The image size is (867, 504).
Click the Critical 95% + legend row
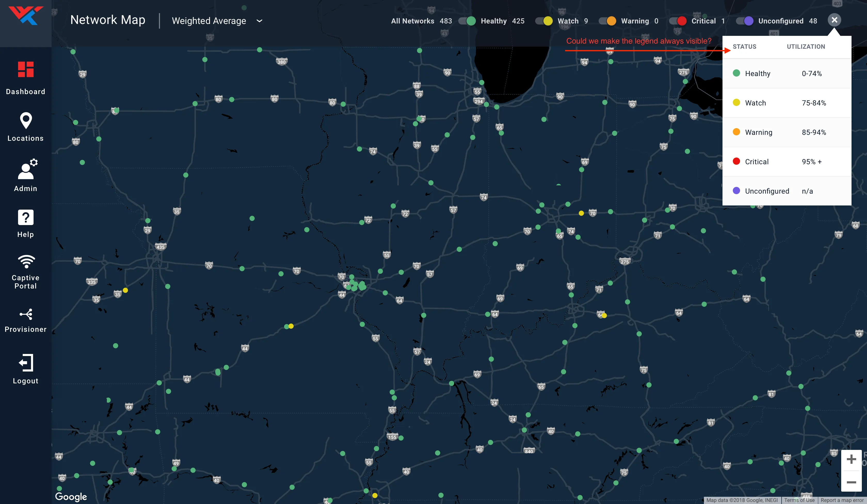(787, 162)
